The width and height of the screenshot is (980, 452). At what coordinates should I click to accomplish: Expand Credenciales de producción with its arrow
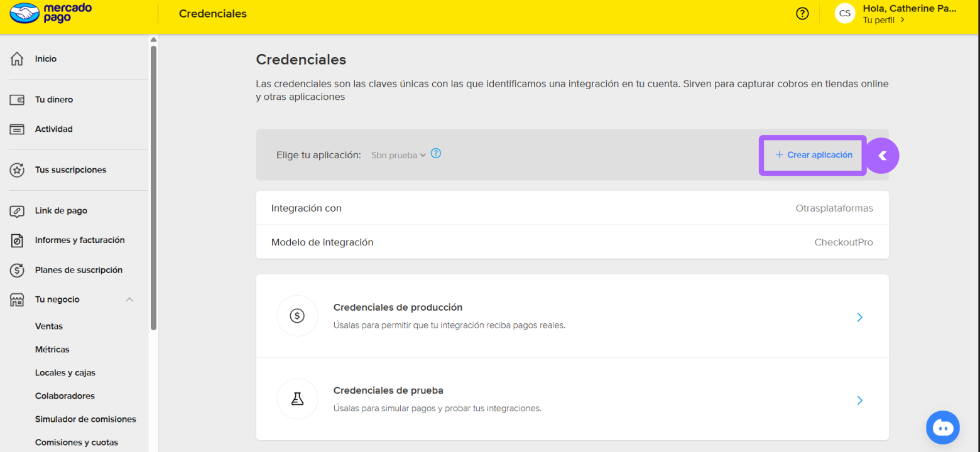click(x=860, y=318)
